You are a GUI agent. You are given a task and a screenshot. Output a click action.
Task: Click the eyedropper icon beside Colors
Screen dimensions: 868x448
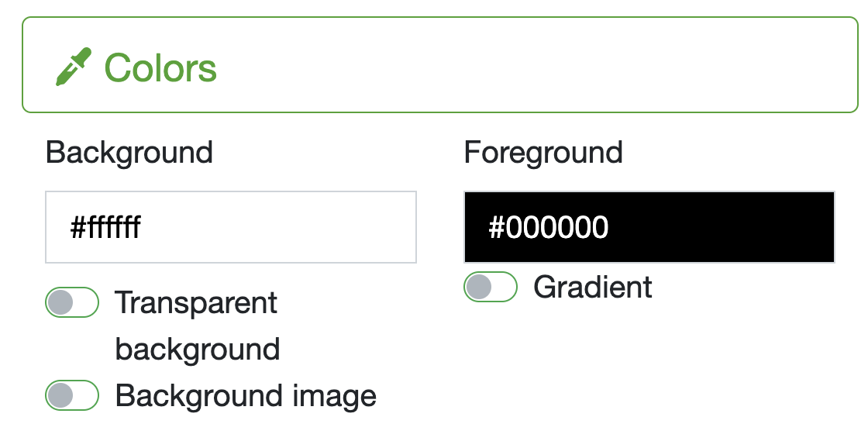73,67
